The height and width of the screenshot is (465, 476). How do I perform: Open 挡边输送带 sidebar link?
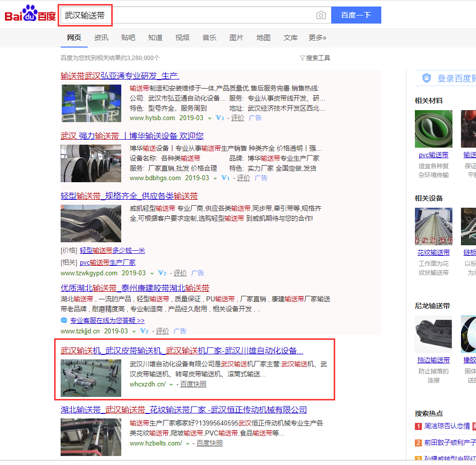click(433, 360)
